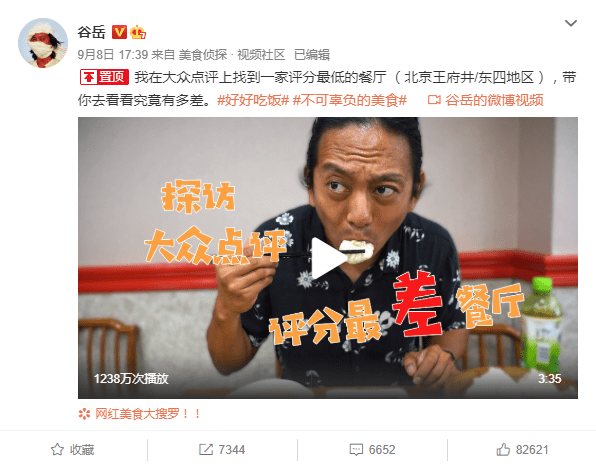Toggle the 收藏 star favorite

(72, 450)
